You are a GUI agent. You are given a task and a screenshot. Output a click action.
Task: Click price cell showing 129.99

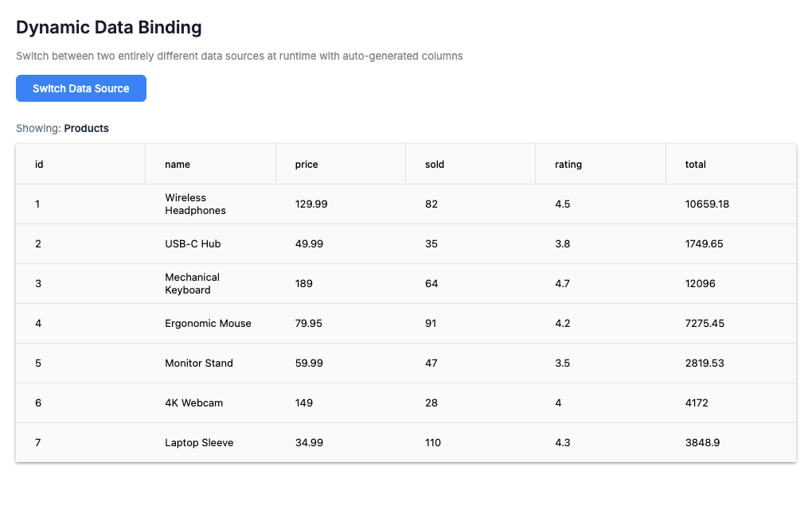(311, 204)
